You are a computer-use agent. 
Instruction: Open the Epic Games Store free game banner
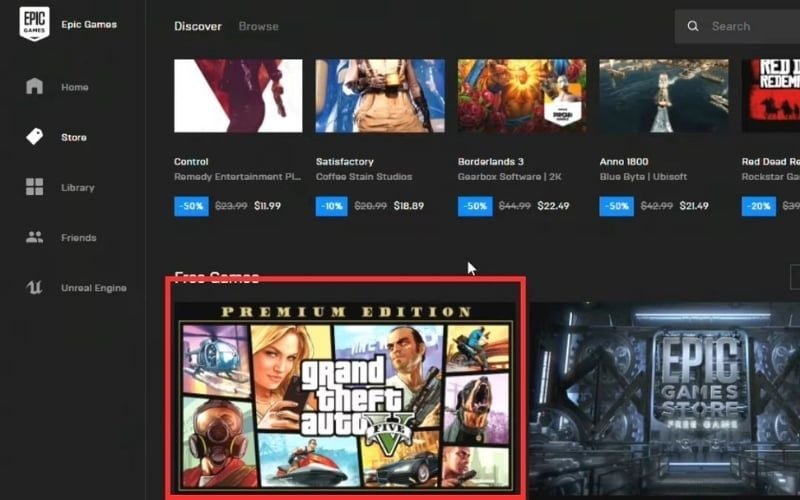click(x=665, y=398)
